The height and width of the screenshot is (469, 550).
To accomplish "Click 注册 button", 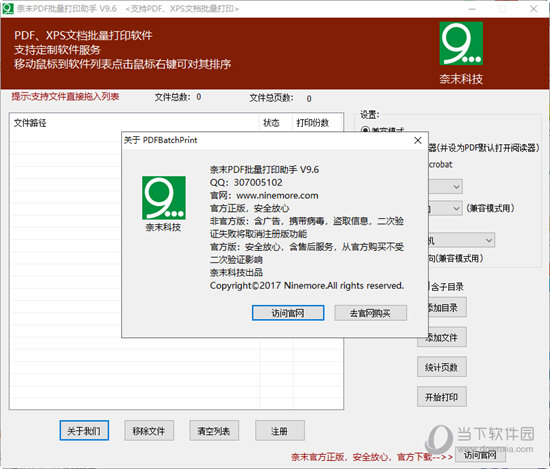I will point(280,430).
